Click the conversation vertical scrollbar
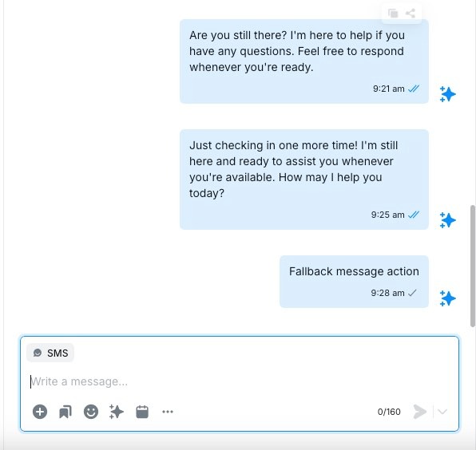The image size is (476, 450). (x=473, y=266)
